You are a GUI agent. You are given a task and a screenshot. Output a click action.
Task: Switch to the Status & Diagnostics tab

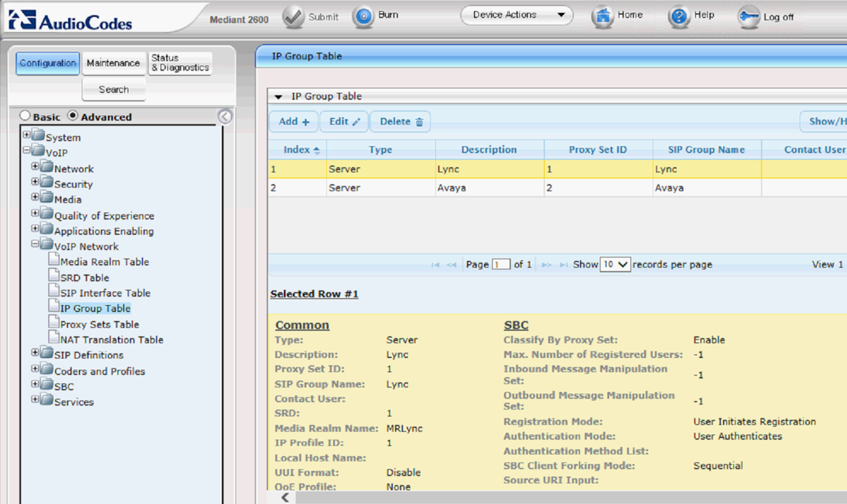click(180, 62)
